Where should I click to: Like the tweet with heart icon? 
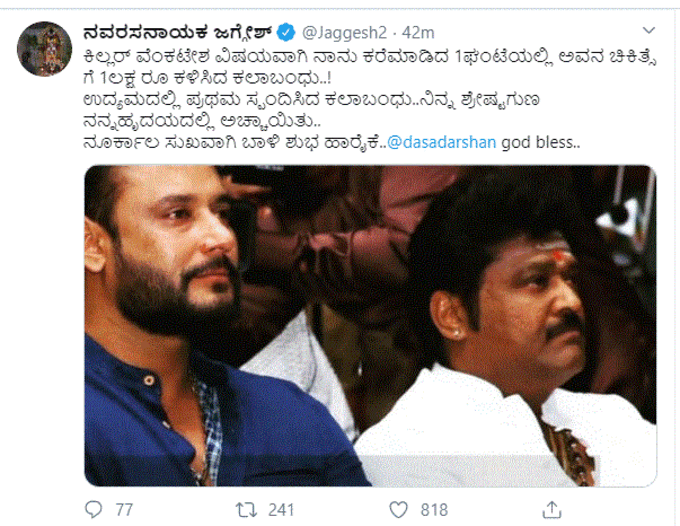click(399, 510)
